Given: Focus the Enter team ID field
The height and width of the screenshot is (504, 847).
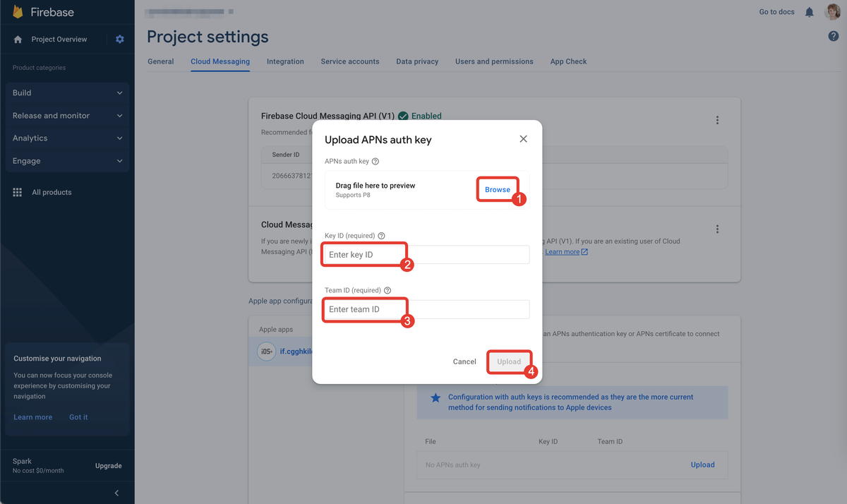Looking at the screenshot, I should point(427,309).
